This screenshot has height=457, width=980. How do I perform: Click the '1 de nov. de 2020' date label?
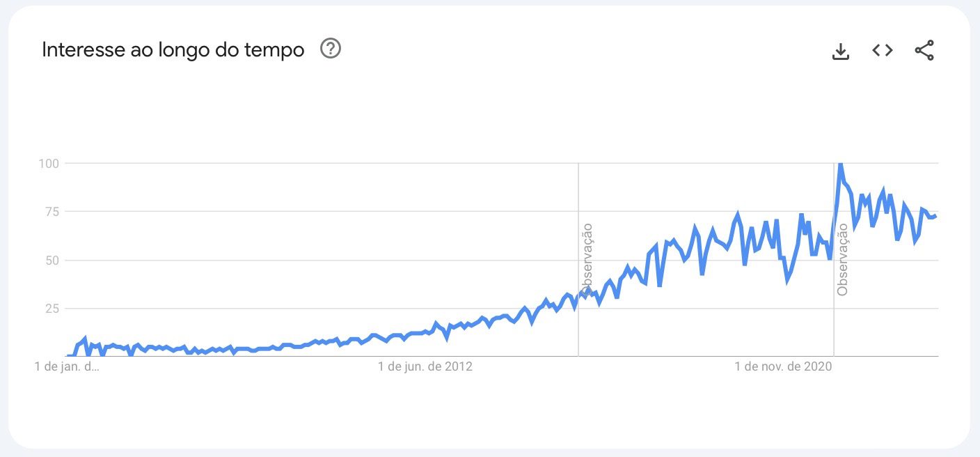pos(783,367)
